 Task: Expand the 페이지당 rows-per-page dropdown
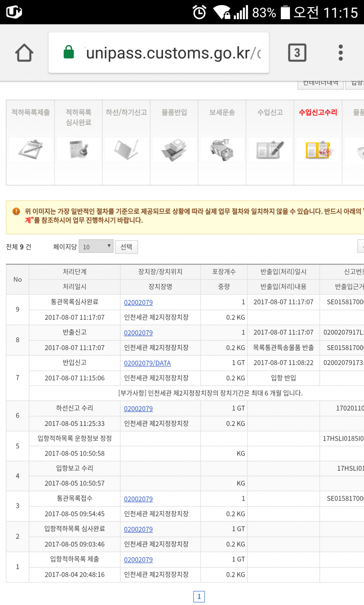pos(96,246)
